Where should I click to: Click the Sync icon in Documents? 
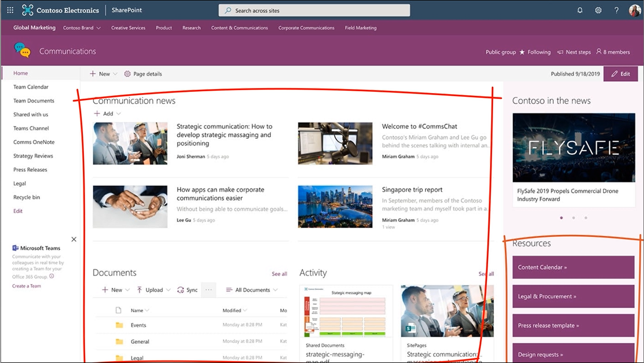tap(181, 290)
